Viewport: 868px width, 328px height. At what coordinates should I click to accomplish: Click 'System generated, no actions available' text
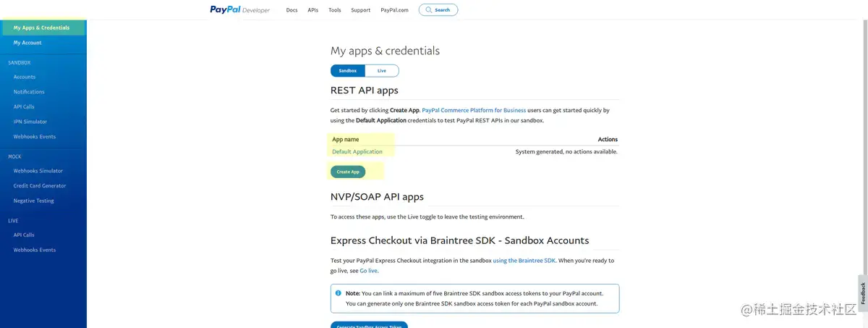pos(566,152)
